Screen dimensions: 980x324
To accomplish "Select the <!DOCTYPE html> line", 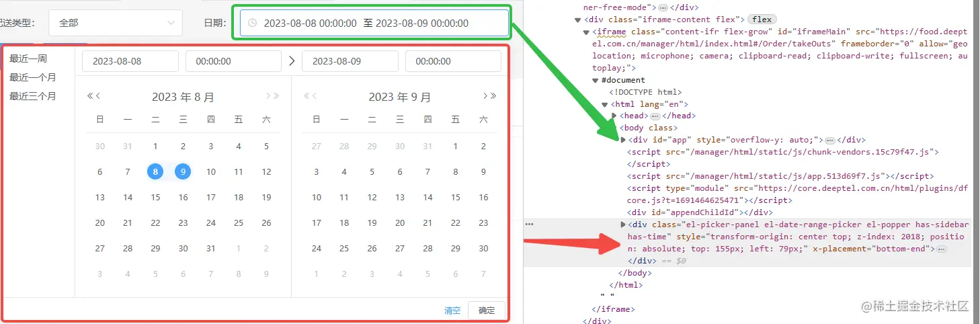I will pos(645,92).
